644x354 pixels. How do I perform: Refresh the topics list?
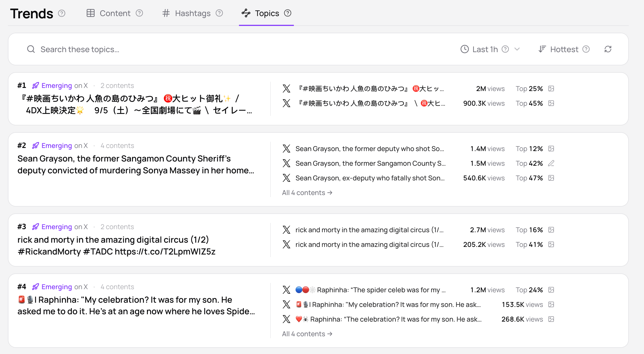[x=608, y=49]
